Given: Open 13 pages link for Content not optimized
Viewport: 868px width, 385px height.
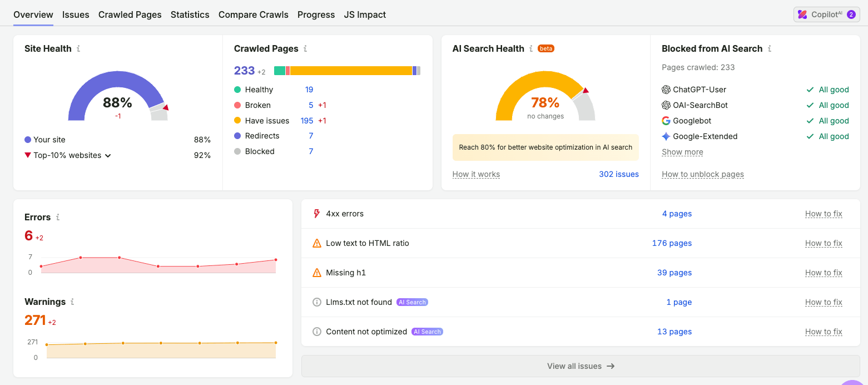Looking at the screenshot, I should click(x=674, y=332).
